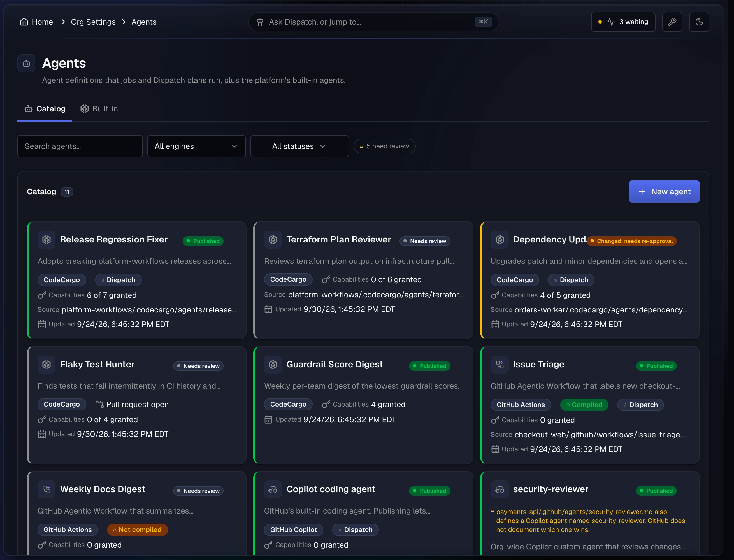Click the Dispatch icon in the search bar
734x560 pixels.
pyautogui.click(x=260, y=22)
